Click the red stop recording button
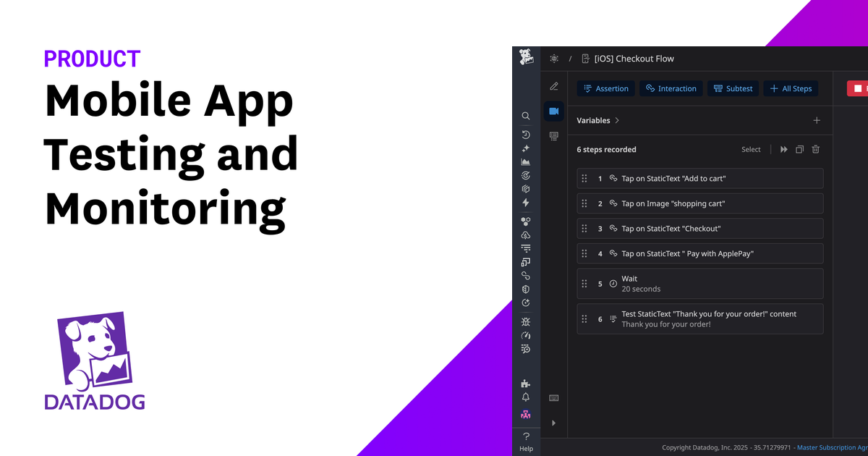868x456 pixels. tap(858, 88)
